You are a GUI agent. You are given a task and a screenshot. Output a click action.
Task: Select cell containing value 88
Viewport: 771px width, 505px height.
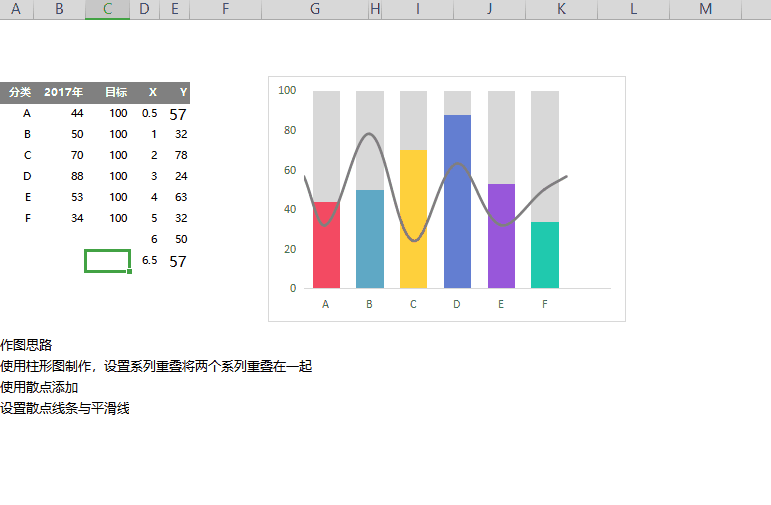click(x=77, y=176)
